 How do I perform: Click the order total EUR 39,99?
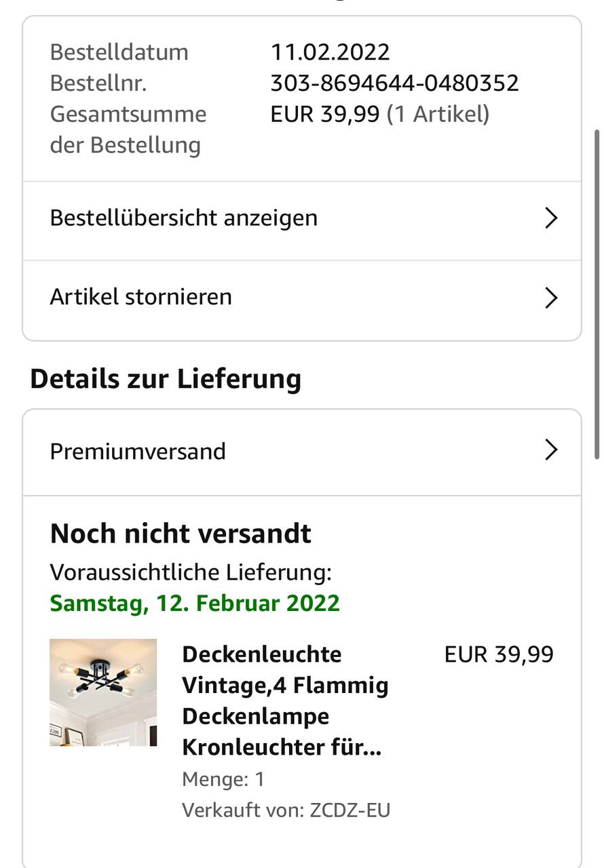324,114
